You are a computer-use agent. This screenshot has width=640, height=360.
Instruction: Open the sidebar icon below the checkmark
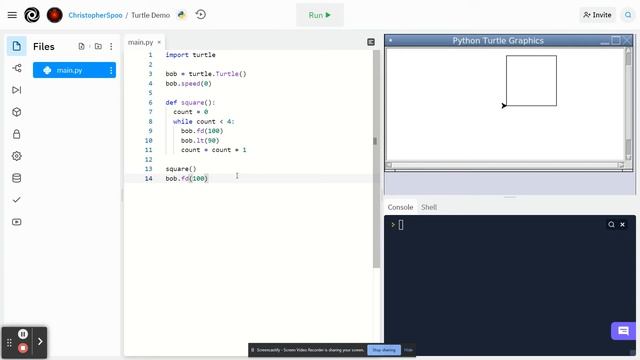pyautogui.click(x=17, y=222)
